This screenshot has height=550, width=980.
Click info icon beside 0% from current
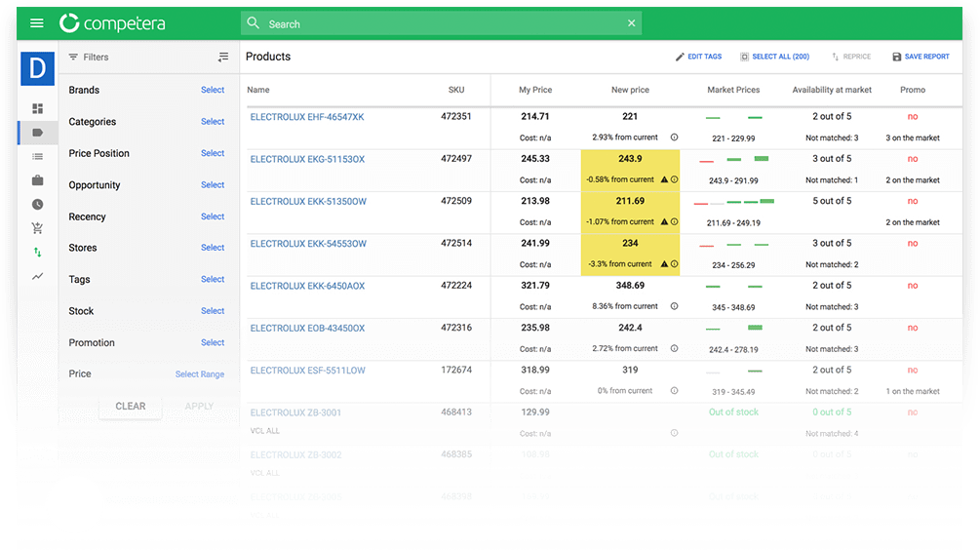click(x=675, y=391)
